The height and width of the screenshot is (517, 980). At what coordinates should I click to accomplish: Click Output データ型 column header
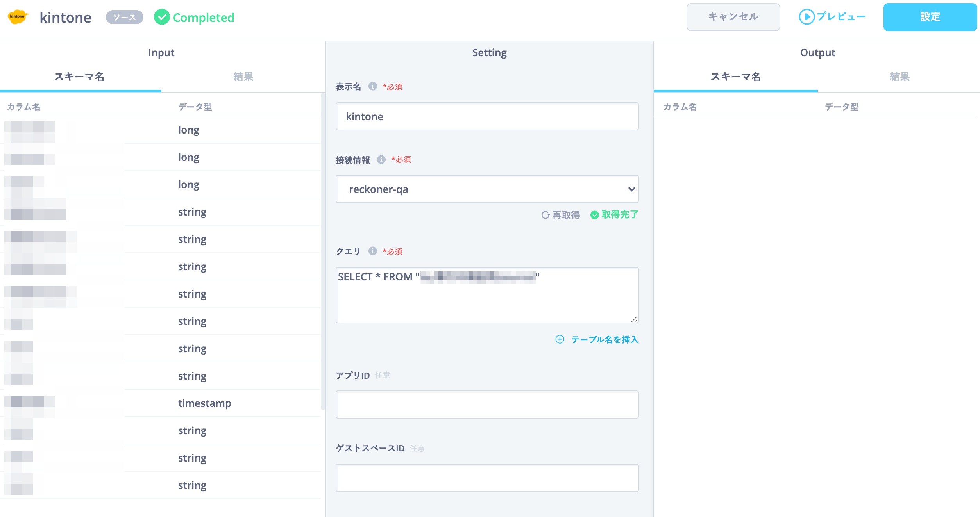click(x=842, y=107)
